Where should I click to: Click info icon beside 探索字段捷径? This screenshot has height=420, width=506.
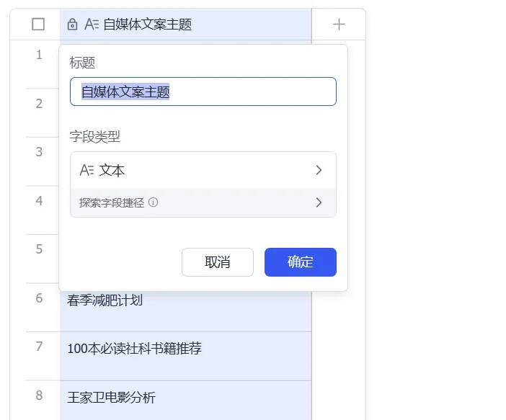click(153, 202)
